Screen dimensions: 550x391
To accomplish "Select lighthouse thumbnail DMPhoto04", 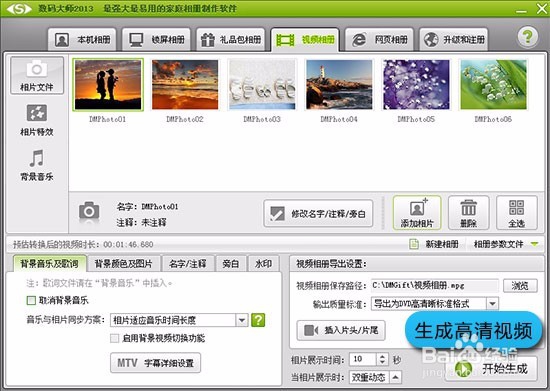I will coord(339,85).
